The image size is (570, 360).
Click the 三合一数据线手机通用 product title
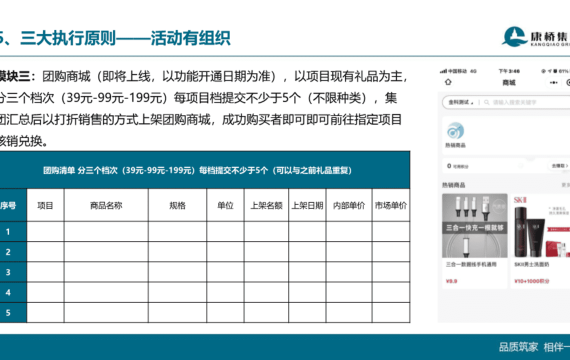pyautogui.click(x=471, y=264)
